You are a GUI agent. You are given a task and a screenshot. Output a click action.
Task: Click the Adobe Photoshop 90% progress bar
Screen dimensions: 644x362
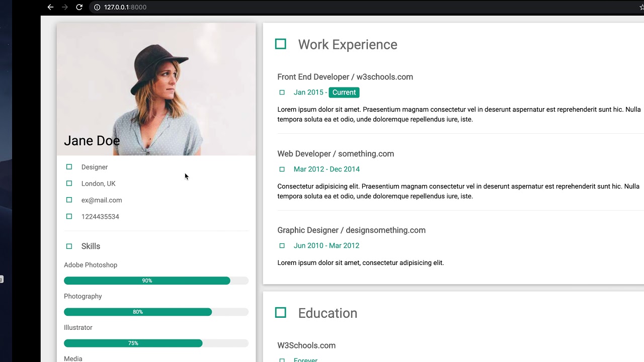tap(147, 281)
